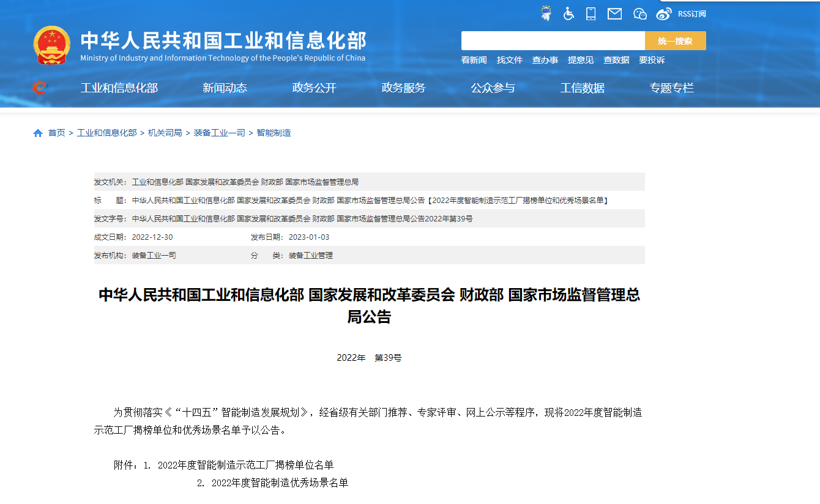Viewport: 820px width, 504px height.
Task: Click the accessibility wheelchair icon
Action: [568, 13]
